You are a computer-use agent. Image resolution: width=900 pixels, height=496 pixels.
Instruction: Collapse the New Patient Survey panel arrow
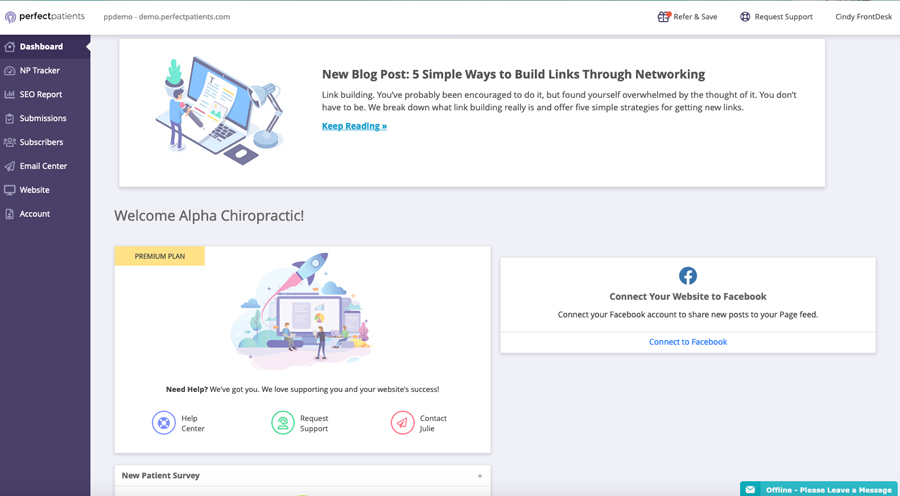[480, 476]
